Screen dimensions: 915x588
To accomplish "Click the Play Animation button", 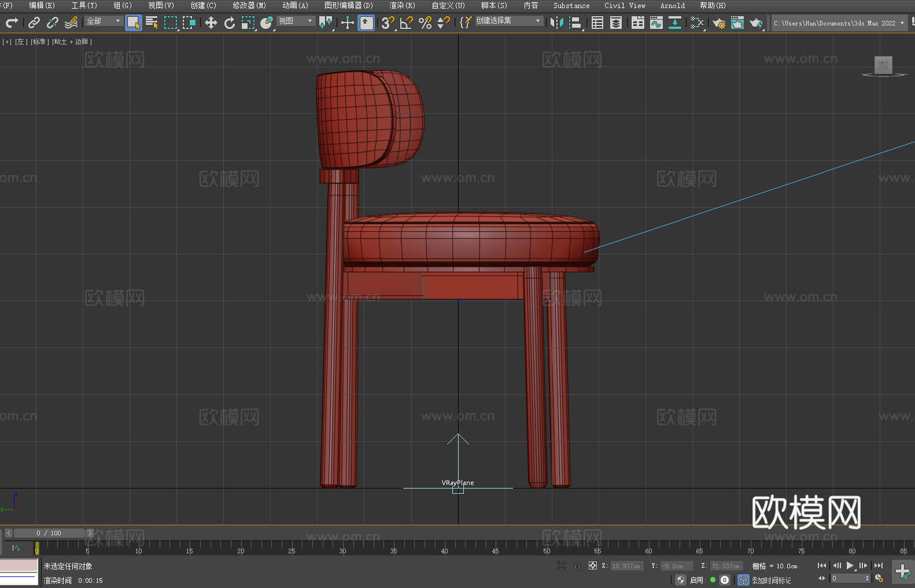I will click(x=850, y=565).
